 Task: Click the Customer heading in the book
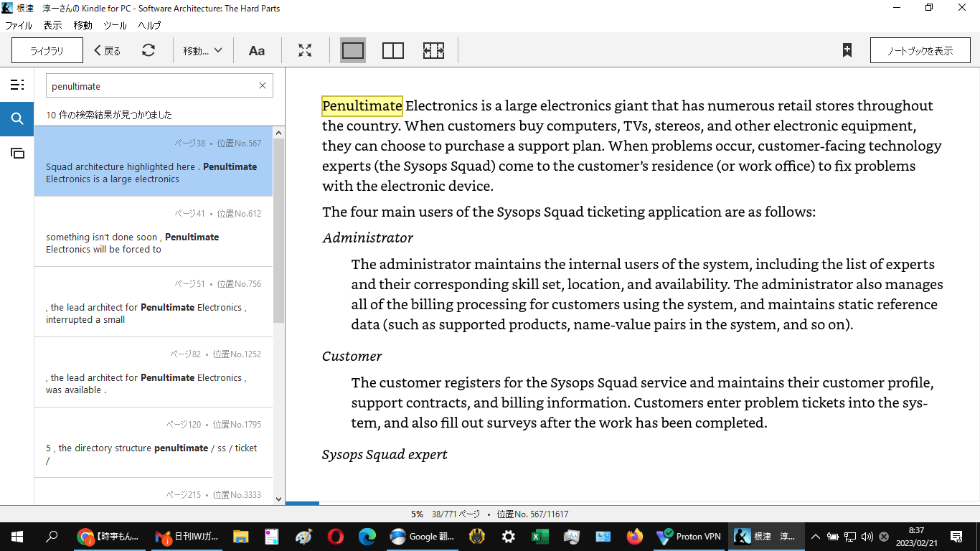coord(352,356)
